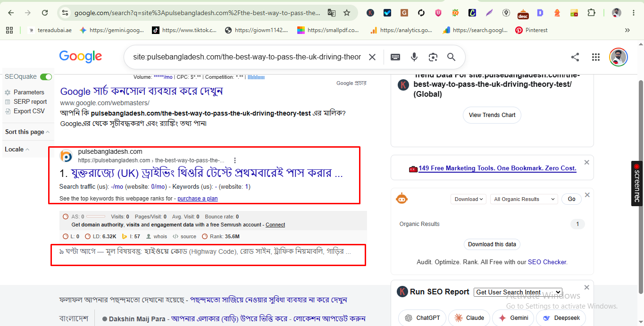The image size is (644, 326).
Task: Search by image with Google Lens
Action: tap(433, 57)
